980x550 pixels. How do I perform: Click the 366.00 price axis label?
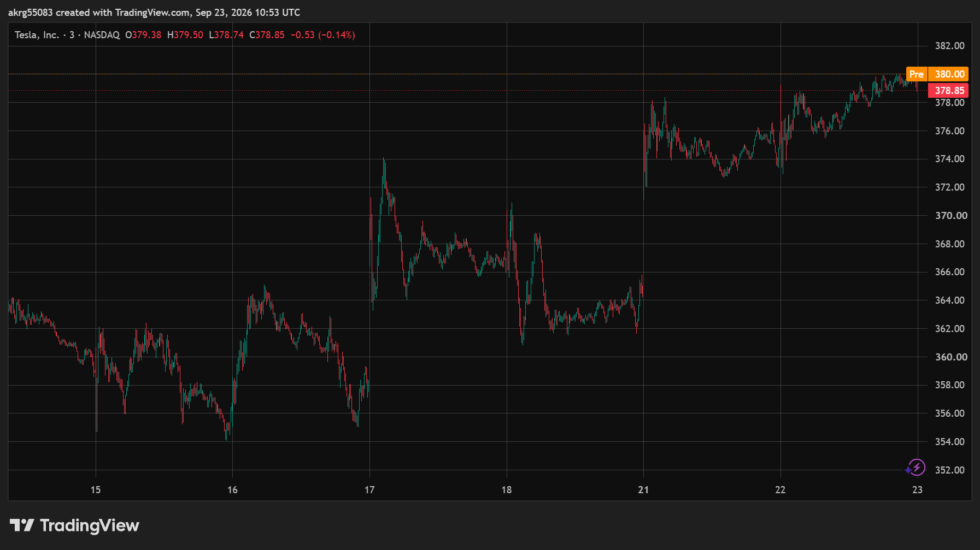click(x=949, y=272)
